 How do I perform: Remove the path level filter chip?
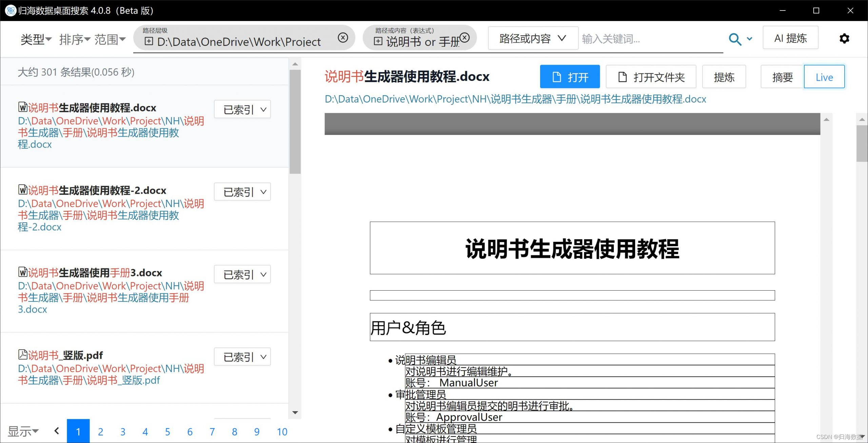point(343,38)
